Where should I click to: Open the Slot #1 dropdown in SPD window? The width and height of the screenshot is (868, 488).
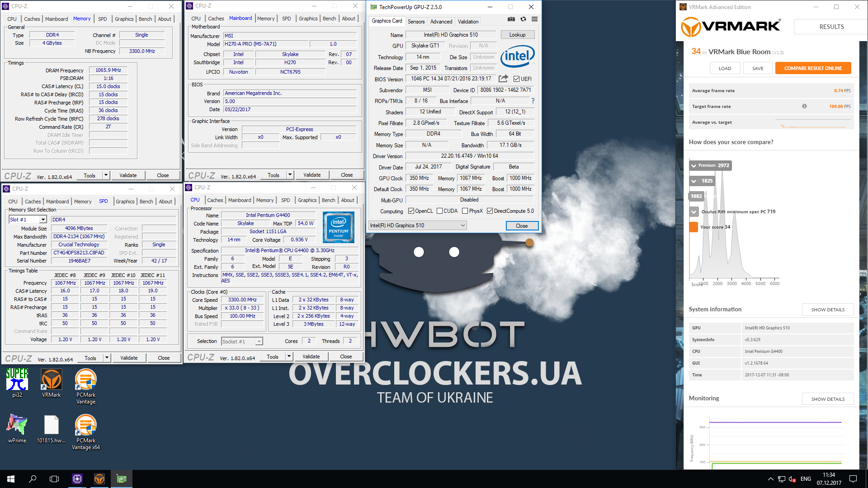point(28,220)
